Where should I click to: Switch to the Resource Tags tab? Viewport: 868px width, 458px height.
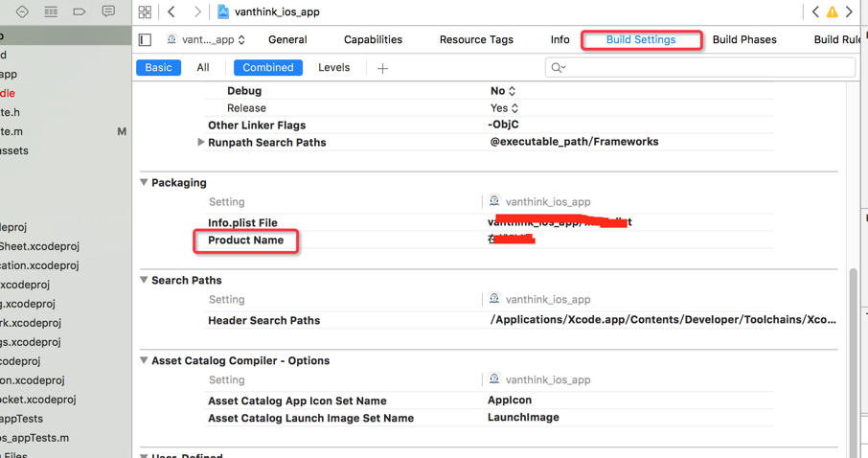476,39
